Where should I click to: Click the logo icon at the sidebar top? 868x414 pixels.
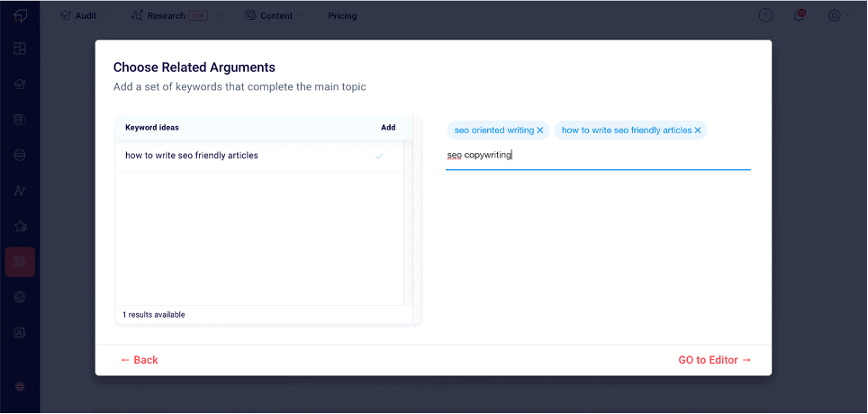(20, 15)
